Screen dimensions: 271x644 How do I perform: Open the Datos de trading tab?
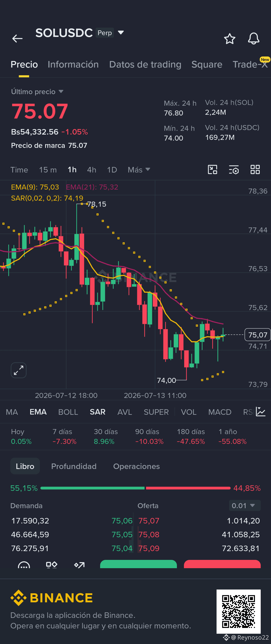click(145, 65)
